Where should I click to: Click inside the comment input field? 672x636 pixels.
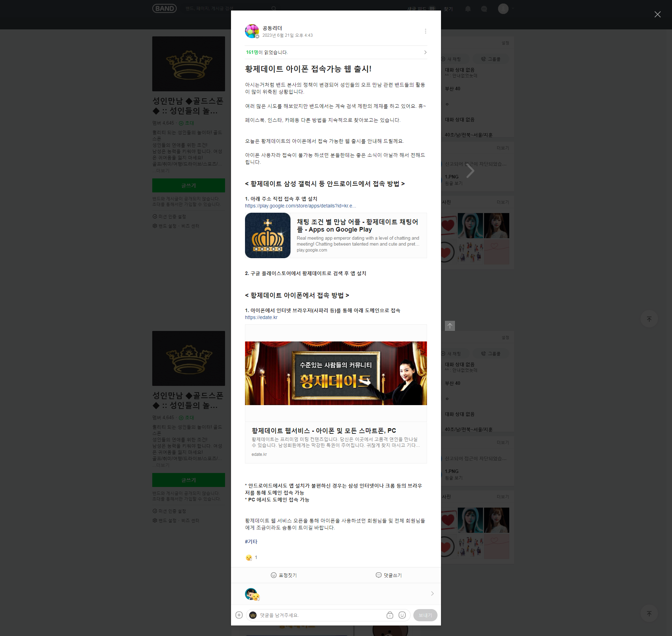pos(320,615)
